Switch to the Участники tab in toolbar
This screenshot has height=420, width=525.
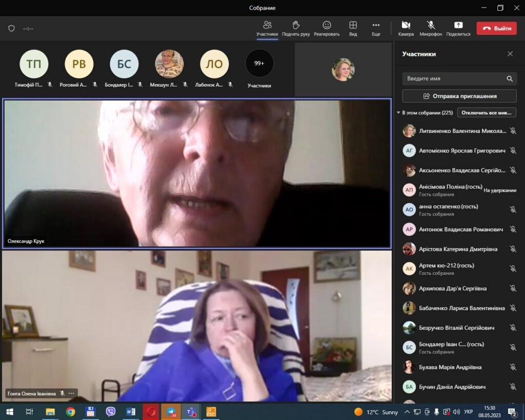click(267, 28)
